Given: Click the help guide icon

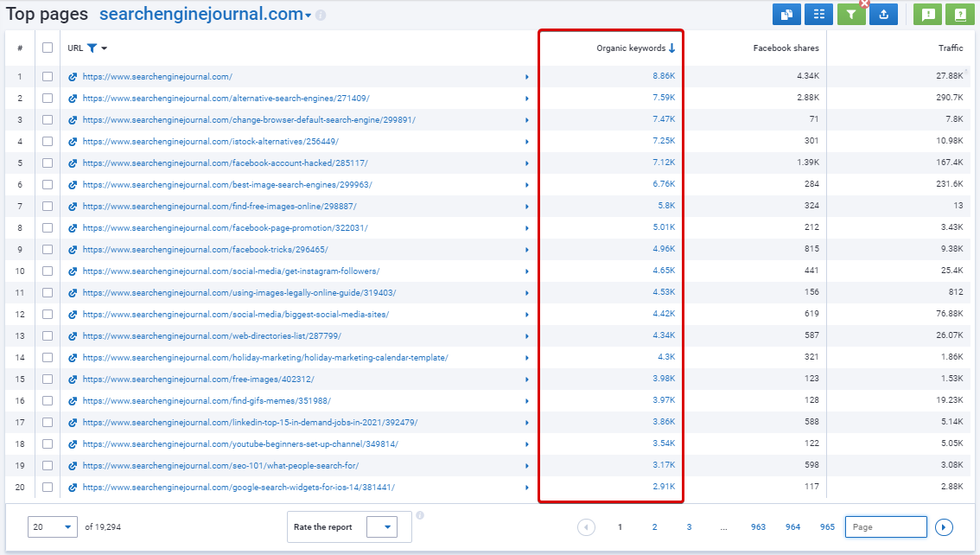Looking at the screenshot, I should [x=961, y=14].
